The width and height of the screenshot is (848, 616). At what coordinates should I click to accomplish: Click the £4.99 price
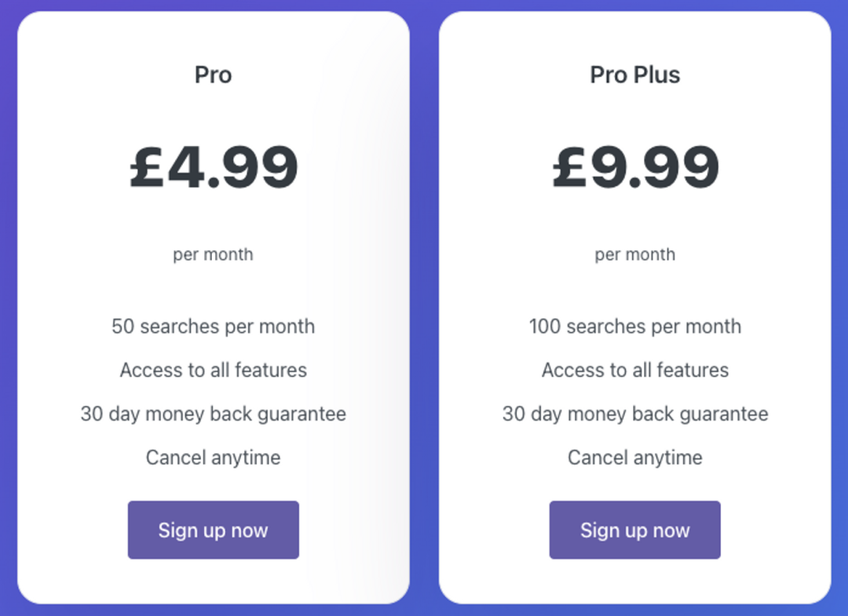coord(214,167)
